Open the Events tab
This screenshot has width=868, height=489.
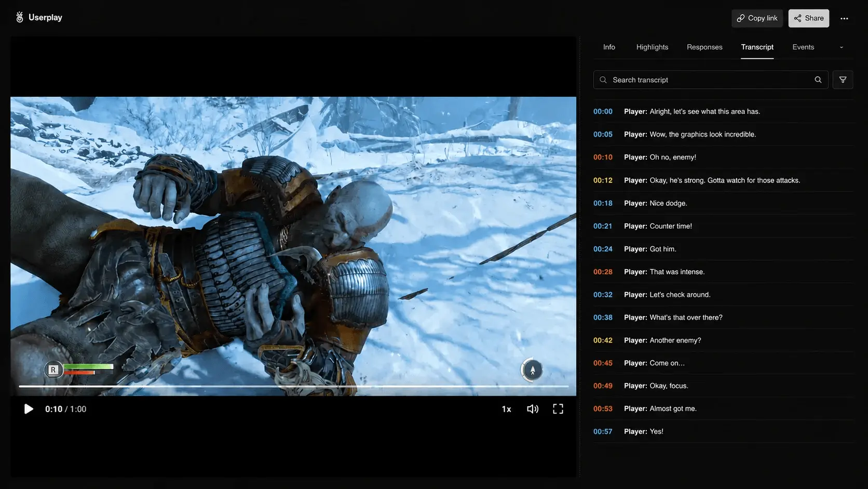(x=803, y=47)
